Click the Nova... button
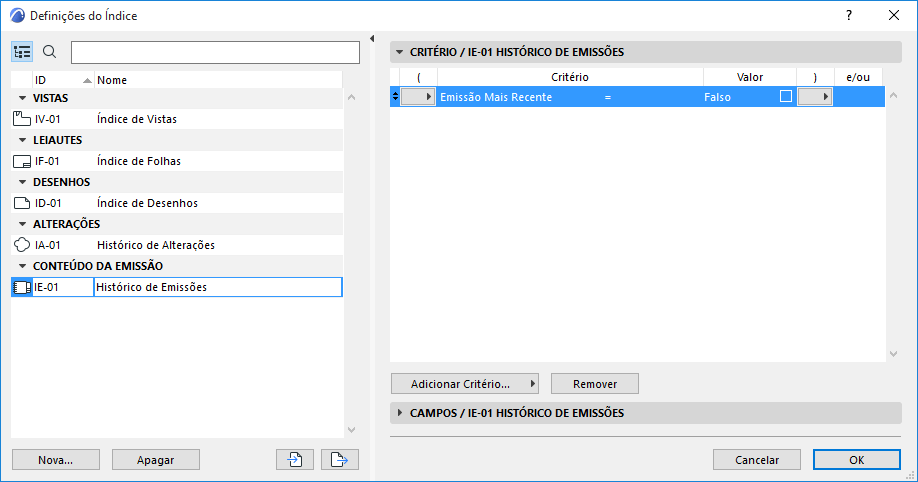918x482 pixels. click(x=56, y=460)
